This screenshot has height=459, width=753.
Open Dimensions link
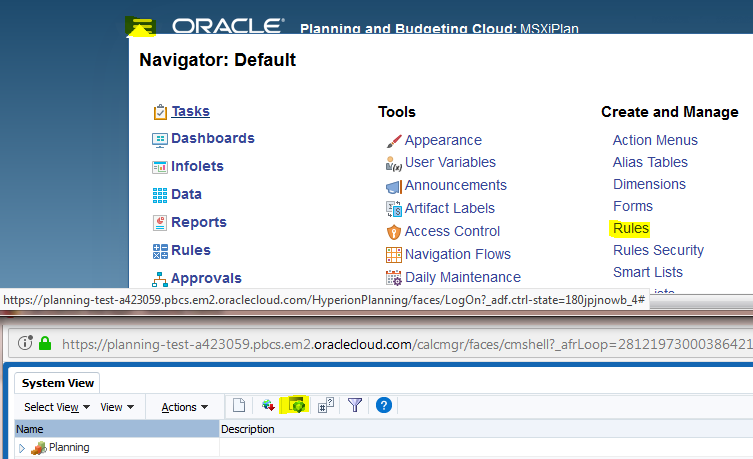pos(649,184)
